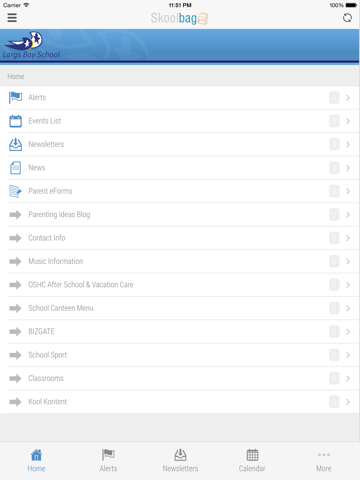The image size is (360, 480).
Task: Click the Alerts unread count badge
Action: click(x=334, y=98)
